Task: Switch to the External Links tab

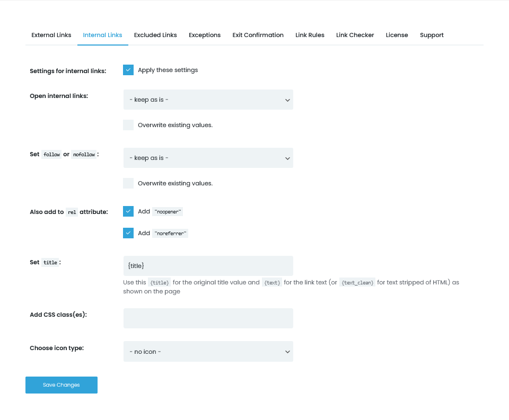Action: coord(51,35)
